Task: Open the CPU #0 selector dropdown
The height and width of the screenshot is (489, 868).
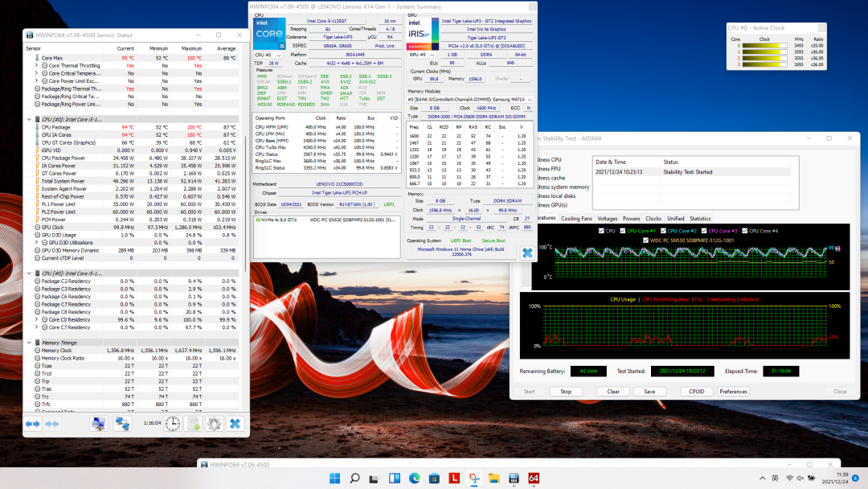Action: tap(268, 55)
